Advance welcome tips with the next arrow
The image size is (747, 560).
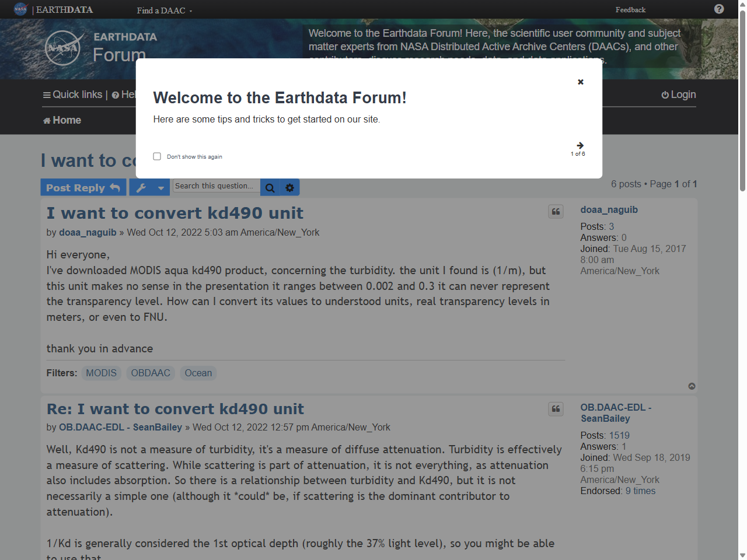[579, 145]
